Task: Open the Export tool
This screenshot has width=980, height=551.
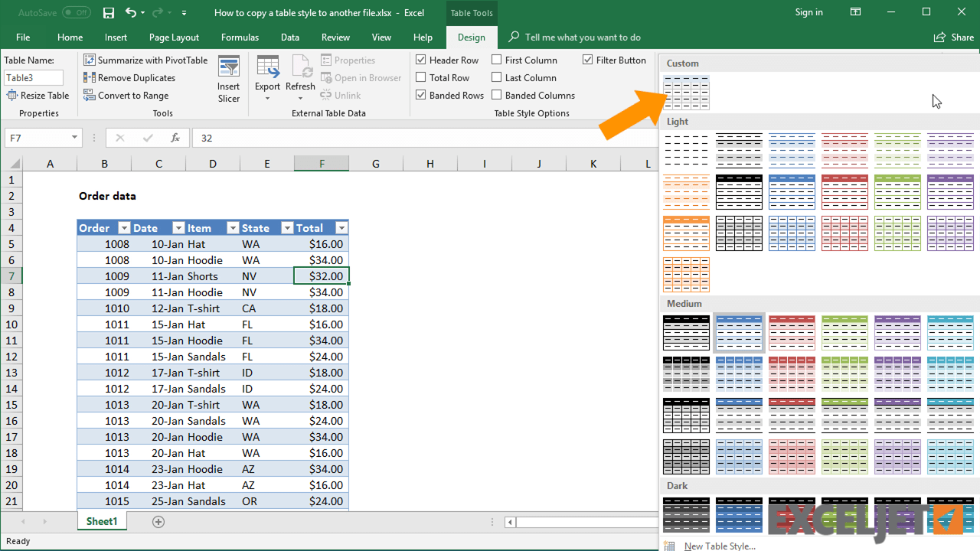Action: 267,78
